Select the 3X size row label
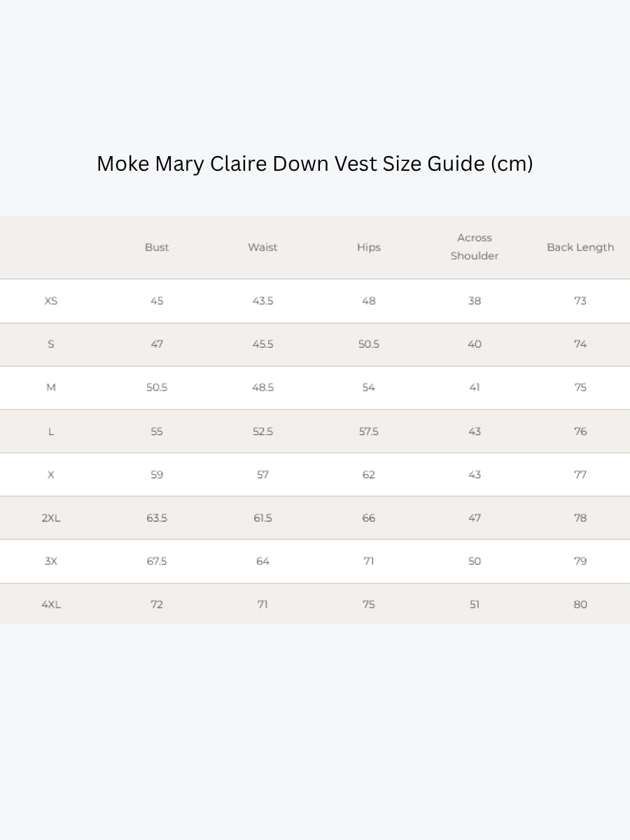This screenshot has width=630, height=840. [x=51, y=561]
